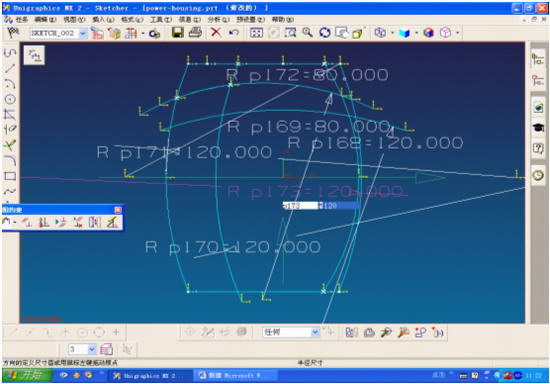The image size is (550, 384).
Task: Open the Part Navigator on right sidebar
Action: pos(538,80)
